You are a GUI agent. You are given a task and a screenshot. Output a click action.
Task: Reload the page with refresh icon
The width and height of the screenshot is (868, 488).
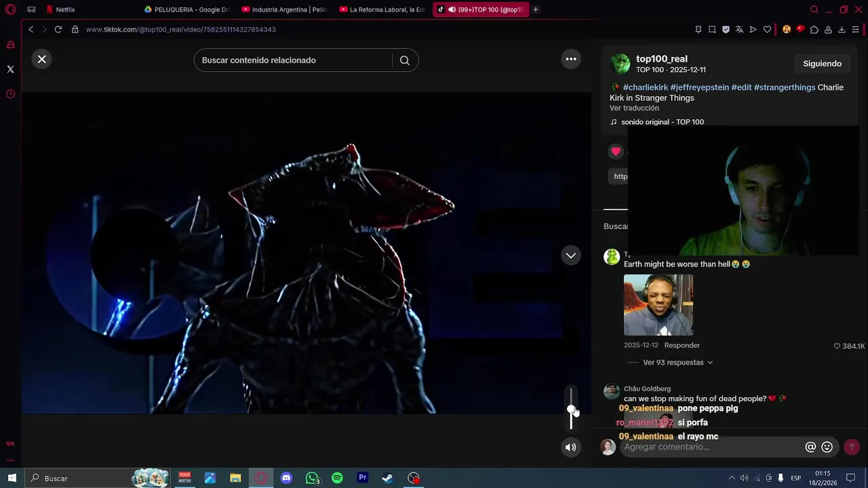tap(58, 29)
